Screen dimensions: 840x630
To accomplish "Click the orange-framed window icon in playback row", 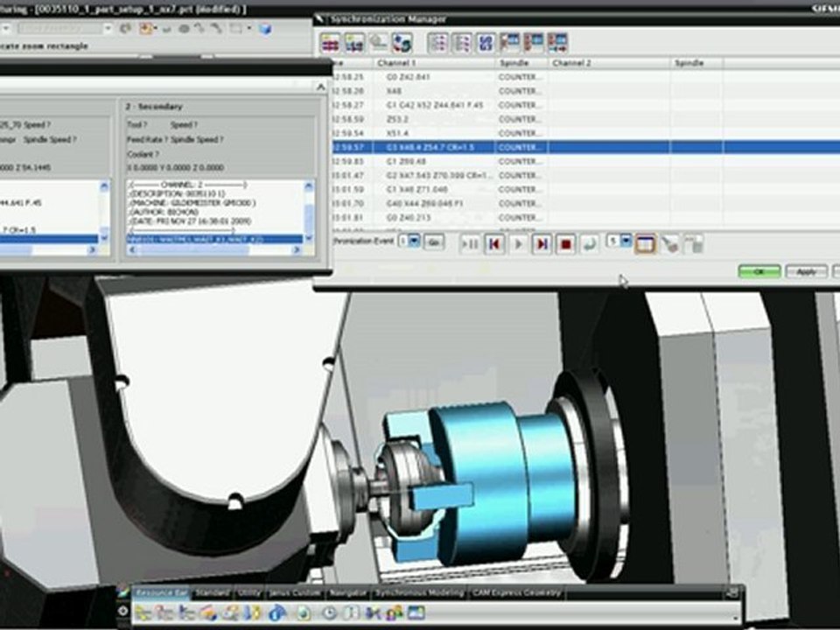I will click(645, 244).
